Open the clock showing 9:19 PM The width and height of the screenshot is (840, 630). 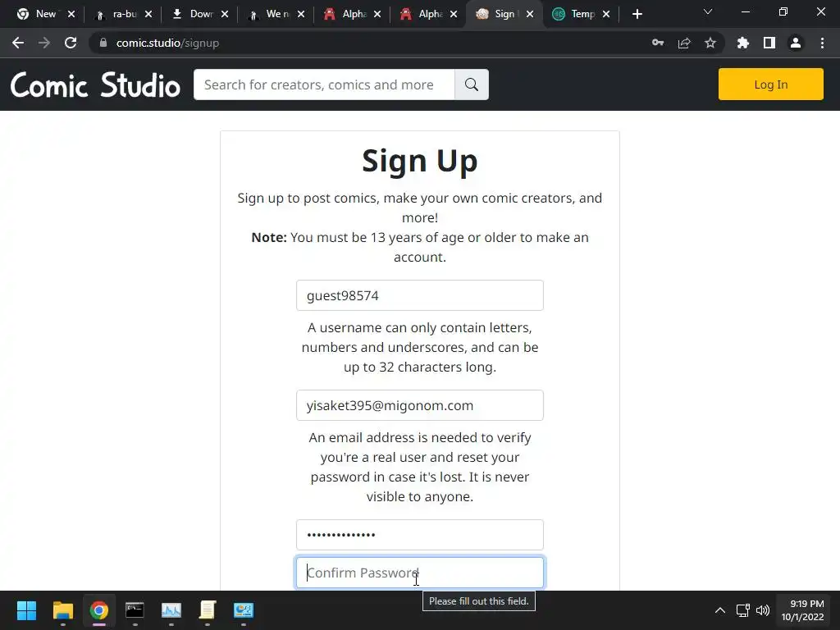(x=802, y=610)
